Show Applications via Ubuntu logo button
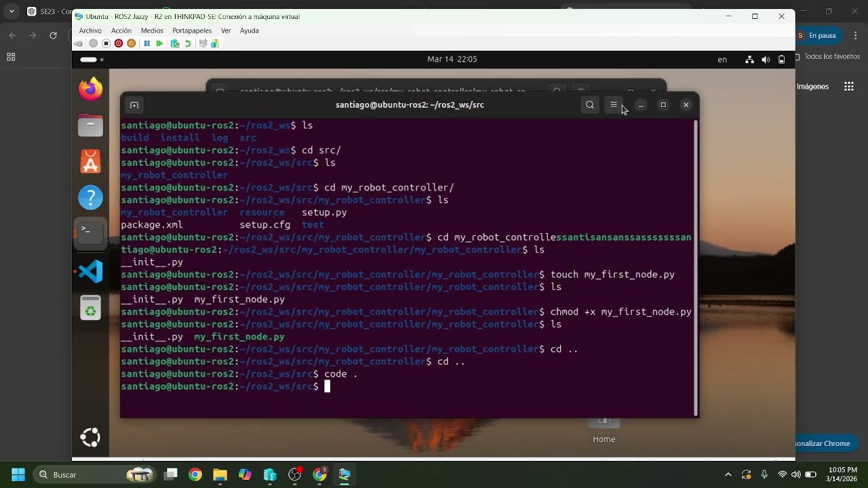The width and height of the screenshot is (868, 488). tap(90, 437)
